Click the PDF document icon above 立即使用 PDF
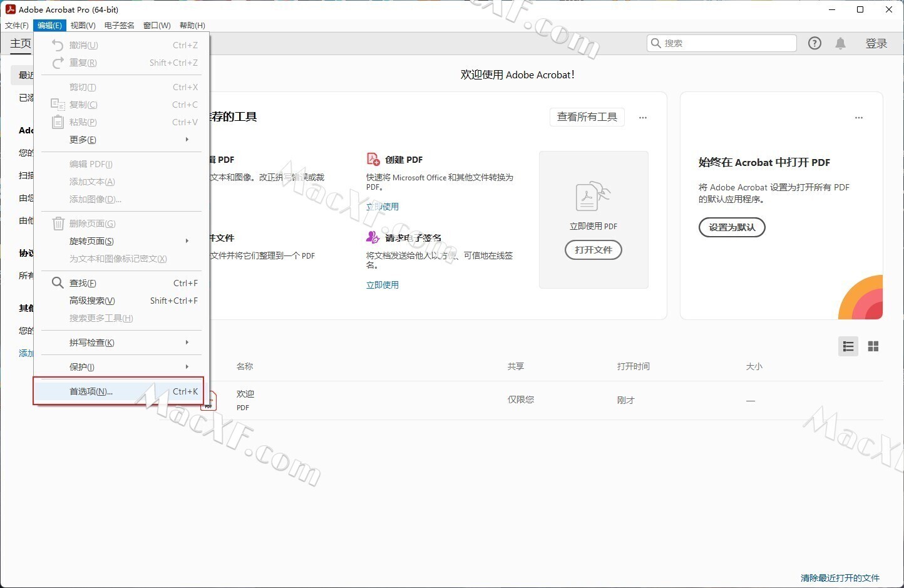This screenshot has width=904, height=588. [592, 197]
